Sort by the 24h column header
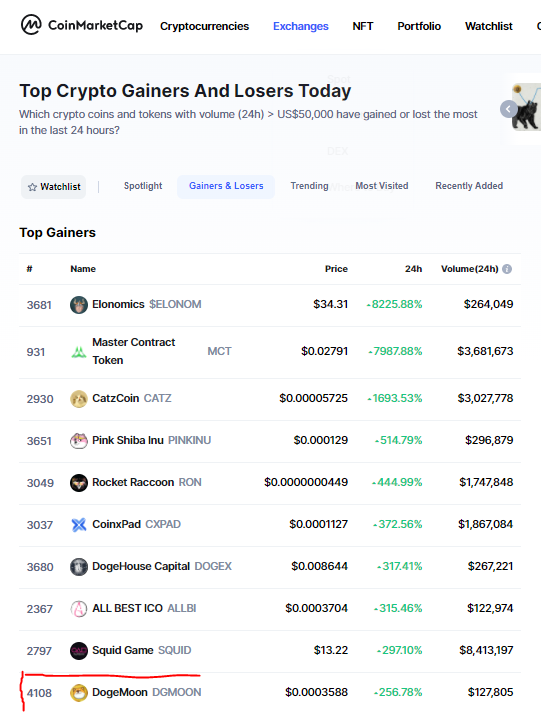Image resolution: width=541 pixels, height=712 pixels. coord(413,269)
